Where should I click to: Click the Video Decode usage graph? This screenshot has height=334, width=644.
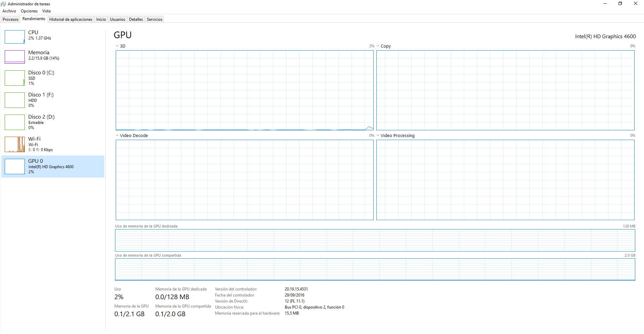pos(245,180)
